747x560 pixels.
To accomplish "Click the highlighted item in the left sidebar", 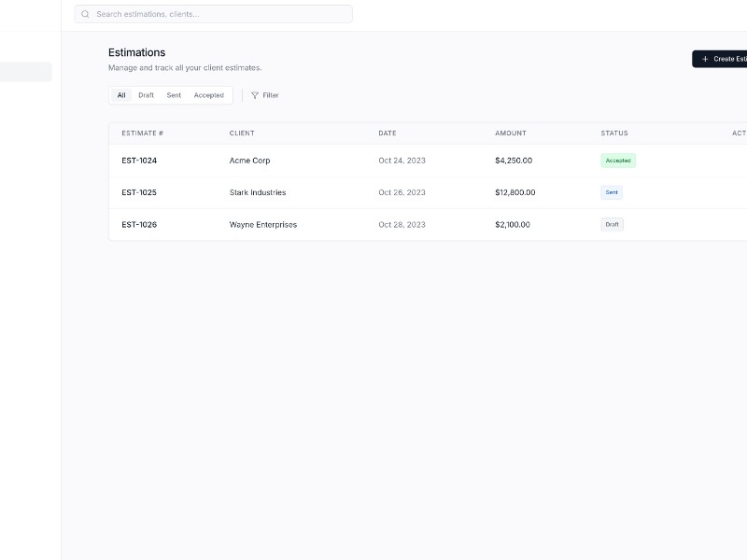I will (25, 72).
